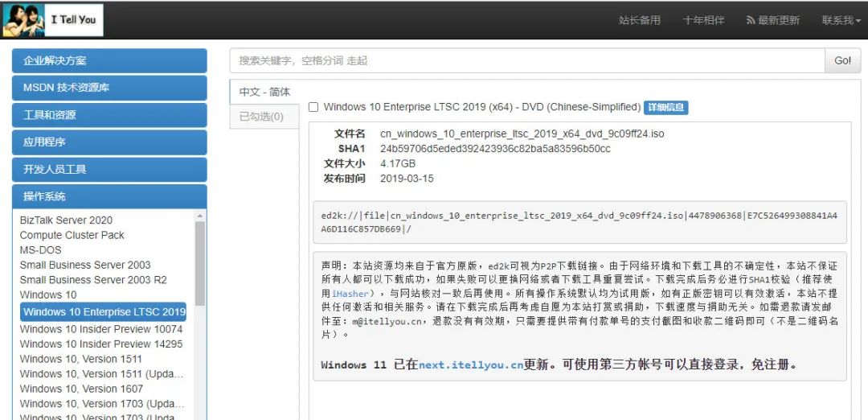Image resolution: width=868 pixels, height=420 pixels.
Task: Select Windows 10, Version 1607
Action: click(x=81, y=389)
